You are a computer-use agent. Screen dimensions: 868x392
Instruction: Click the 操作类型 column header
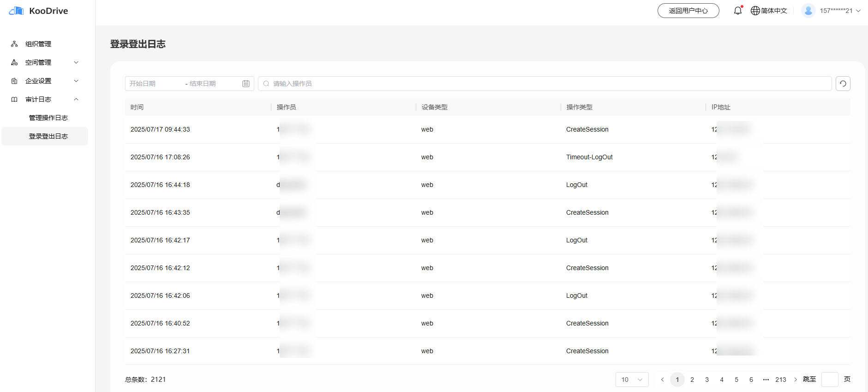580,107
